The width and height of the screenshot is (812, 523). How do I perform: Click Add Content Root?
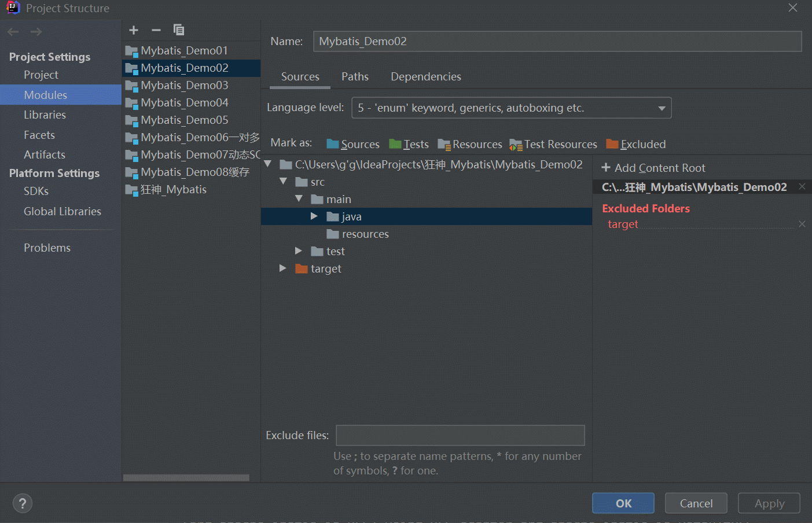pos(653,168)
